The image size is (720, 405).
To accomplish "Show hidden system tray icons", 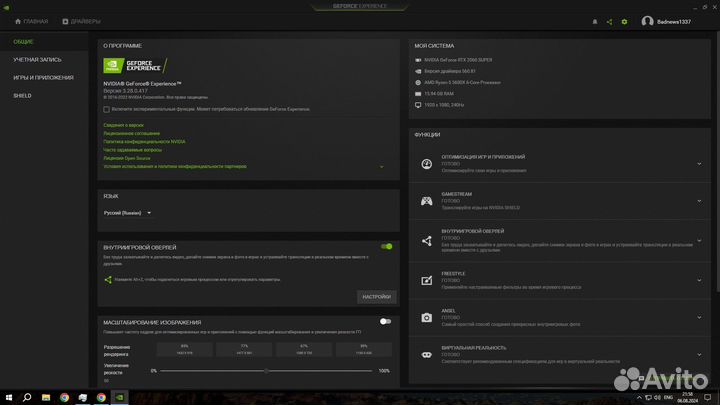I will pos(639,397).
